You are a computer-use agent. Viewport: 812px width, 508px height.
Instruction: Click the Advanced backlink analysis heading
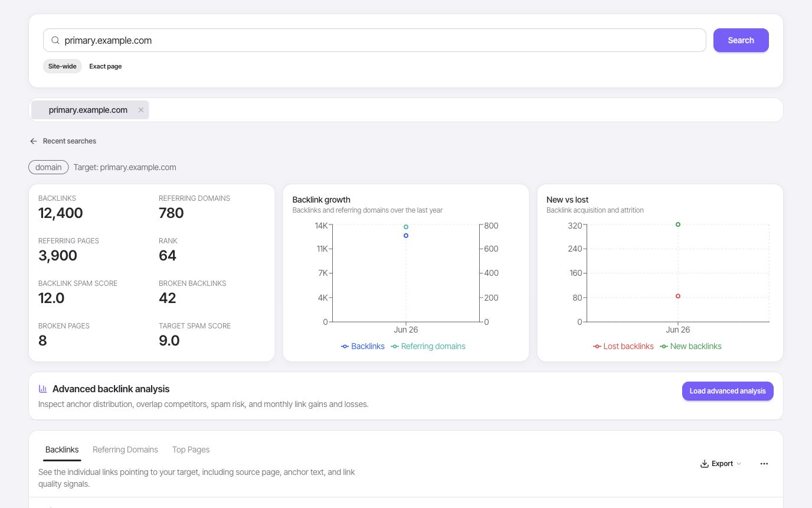pyautogui.click(x=111, y=389)
